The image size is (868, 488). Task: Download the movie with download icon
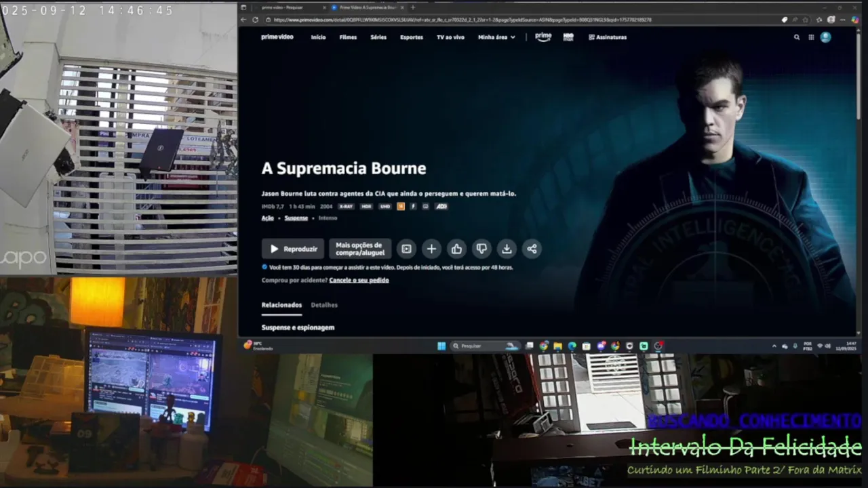point(507,249)
